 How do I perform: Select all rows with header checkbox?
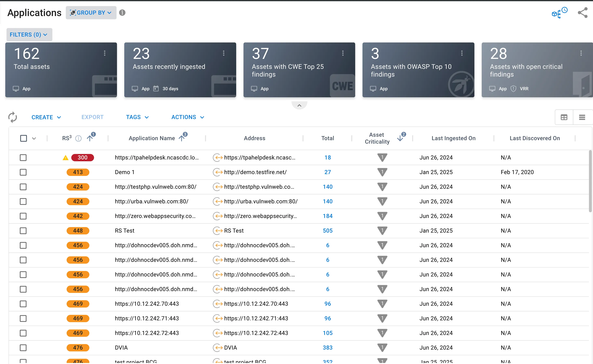(23, 138)
